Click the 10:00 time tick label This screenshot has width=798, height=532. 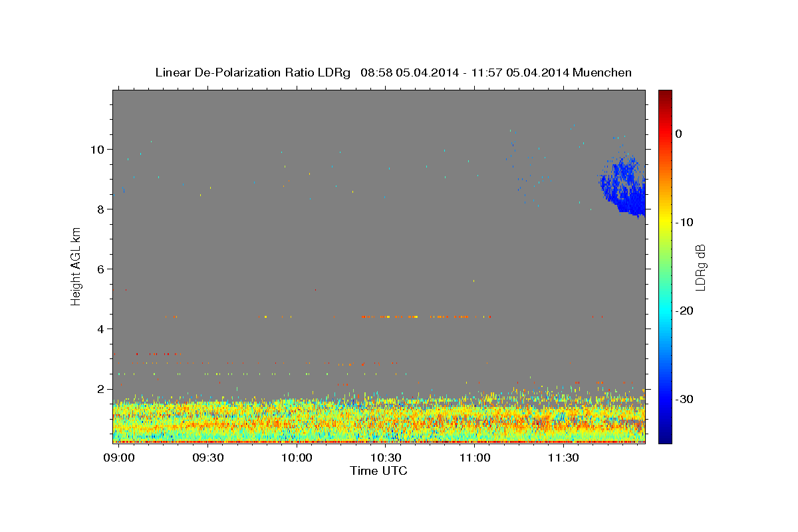click(297, 458)
